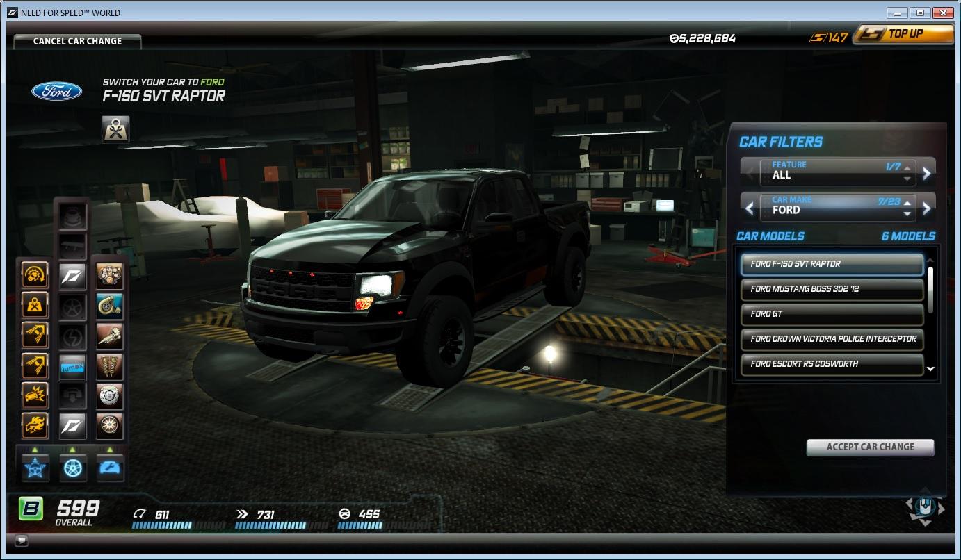Click the top speed gauge icon
Screen dimensions: 961x560
[140, 514]
